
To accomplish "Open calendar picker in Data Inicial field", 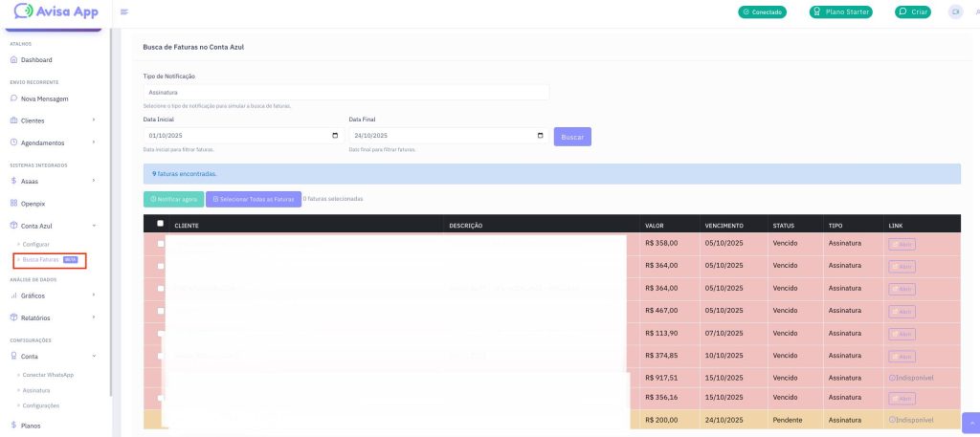I will coord(334,136).
